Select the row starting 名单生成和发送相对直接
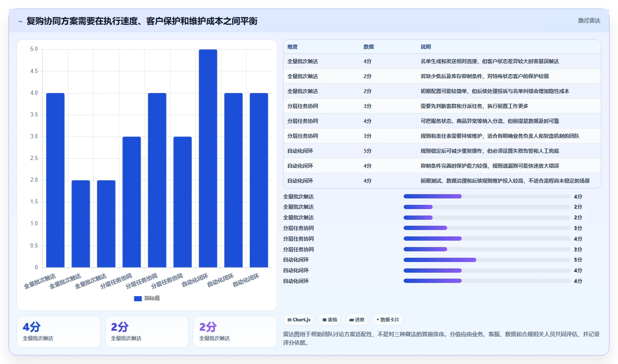This screenshot has width=618, height=364. tap(442, 61)
